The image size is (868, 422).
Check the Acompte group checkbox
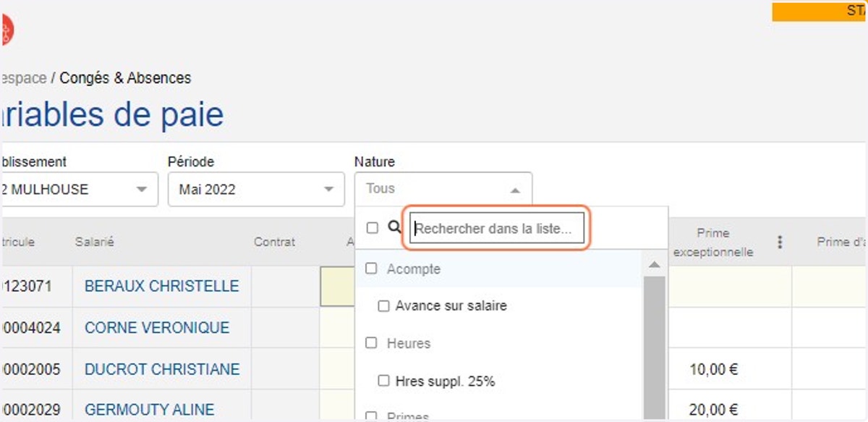[x=371, y=269]
